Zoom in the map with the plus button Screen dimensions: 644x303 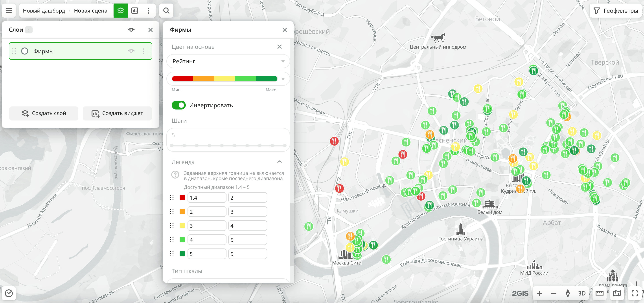pos(540,293)
